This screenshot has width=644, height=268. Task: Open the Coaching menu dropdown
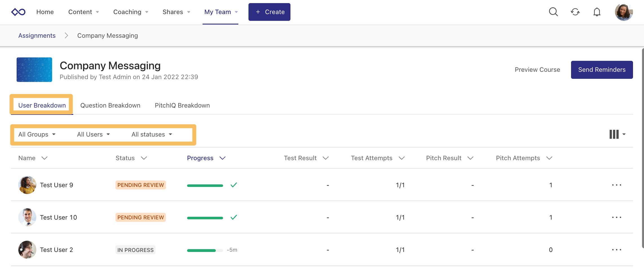click(131, 12)
